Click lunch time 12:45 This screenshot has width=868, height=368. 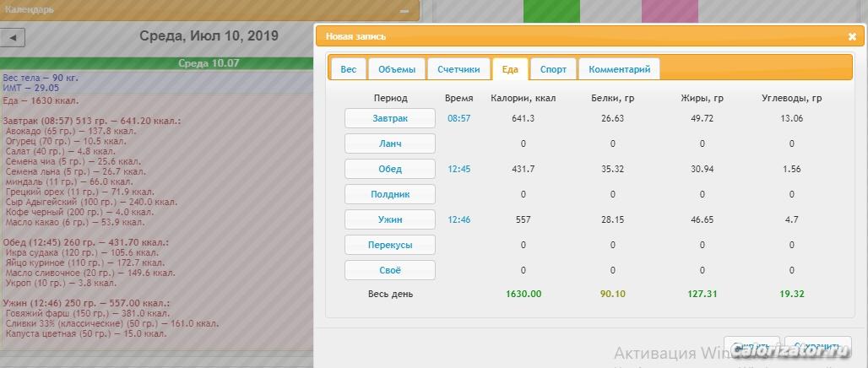(x=459, y=169)
